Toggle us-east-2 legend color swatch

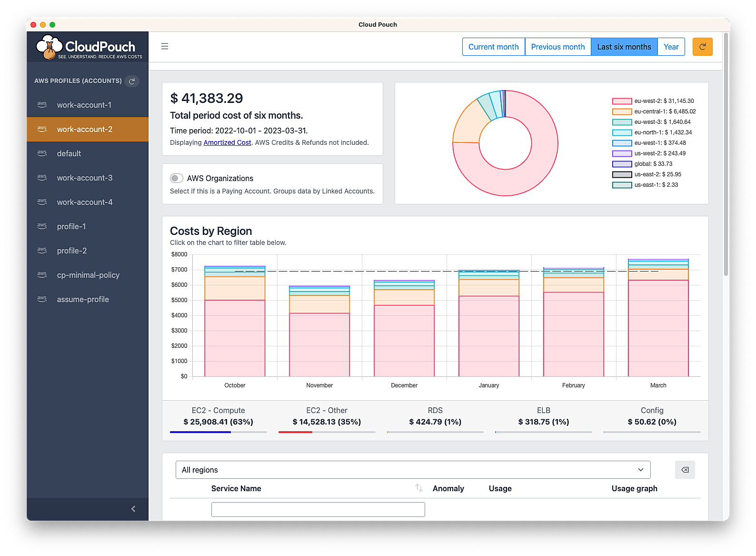pos(622,174)
